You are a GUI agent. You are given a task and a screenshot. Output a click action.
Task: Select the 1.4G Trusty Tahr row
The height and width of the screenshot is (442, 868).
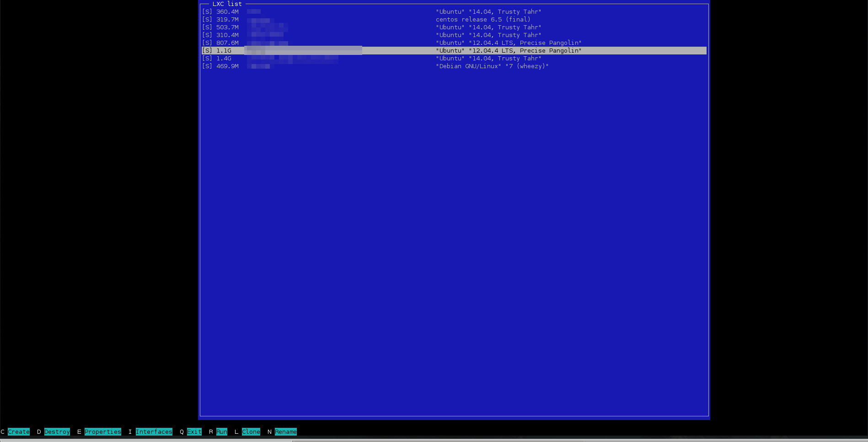point(454,59)
